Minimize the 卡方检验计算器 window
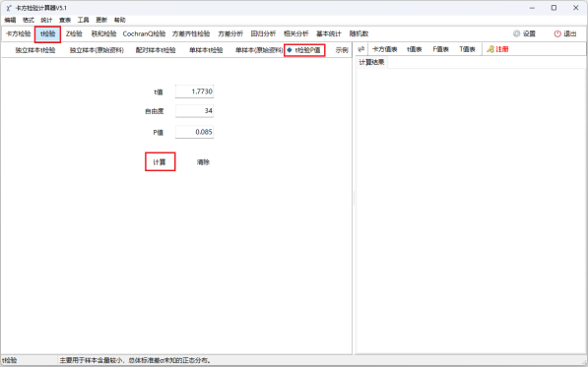Image resolution: width=588 pixels, height=367 pixels. [x=532, y=8]
